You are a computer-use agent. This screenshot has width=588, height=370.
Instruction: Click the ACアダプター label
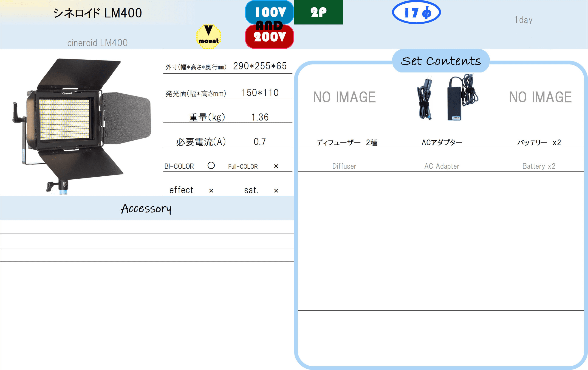442,142
